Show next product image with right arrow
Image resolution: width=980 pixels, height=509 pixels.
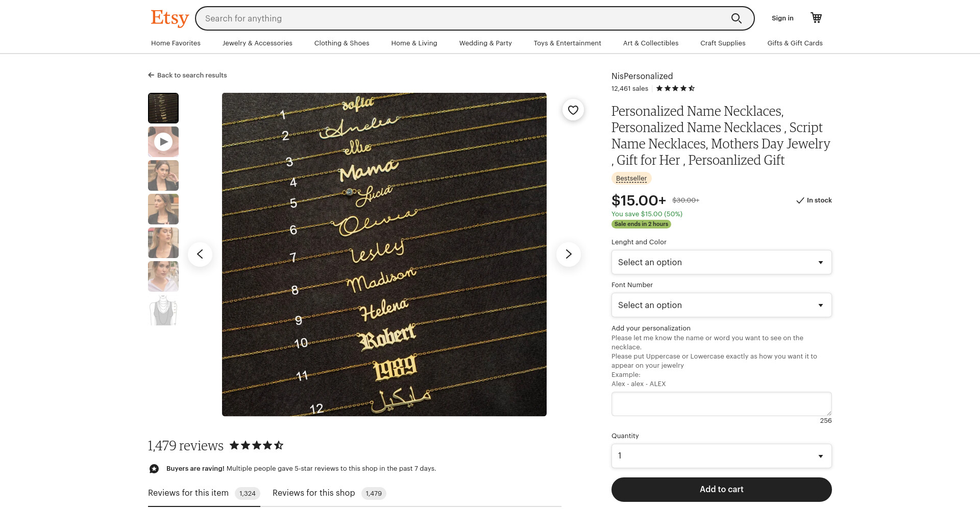(x=569, y=254)
